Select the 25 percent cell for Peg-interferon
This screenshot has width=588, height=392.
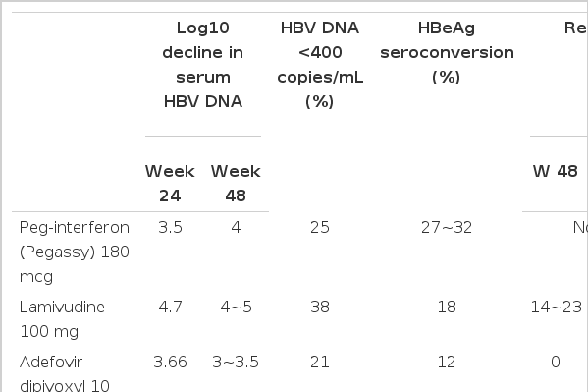coord(320,228)
